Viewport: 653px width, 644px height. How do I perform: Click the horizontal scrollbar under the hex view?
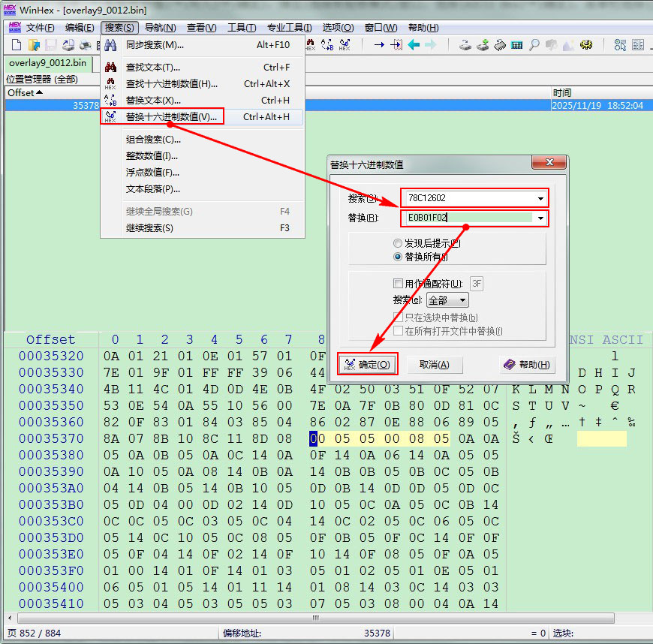315,618
